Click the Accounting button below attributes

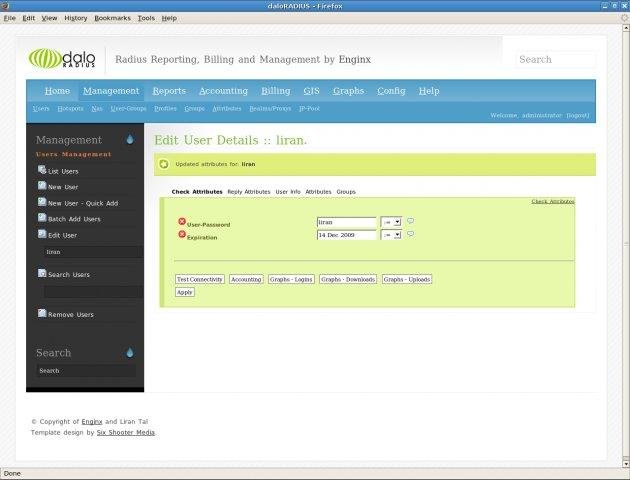246,279
